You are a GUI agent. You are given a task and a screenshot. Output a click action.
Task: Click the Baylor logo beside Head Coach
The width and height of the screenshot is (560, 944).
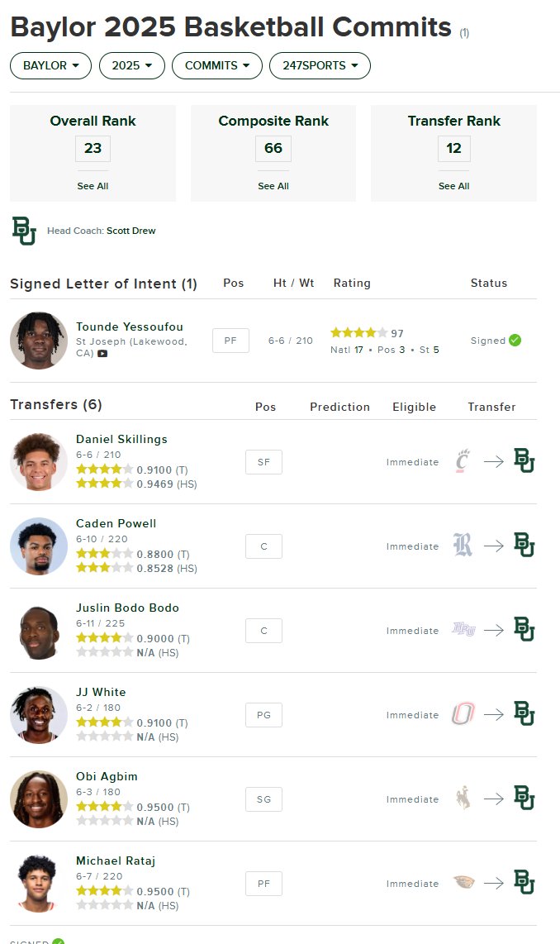24,231
